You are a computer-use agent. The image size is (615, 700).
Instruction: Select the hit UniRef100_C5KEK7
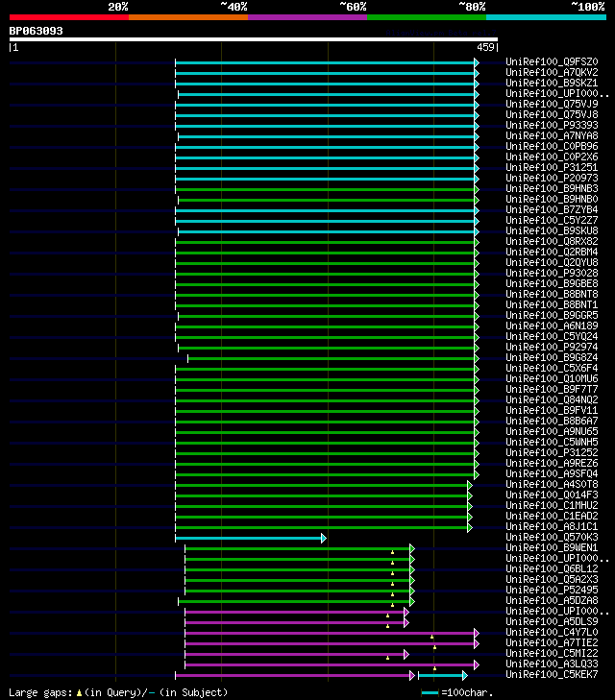[x=552, y=674]
